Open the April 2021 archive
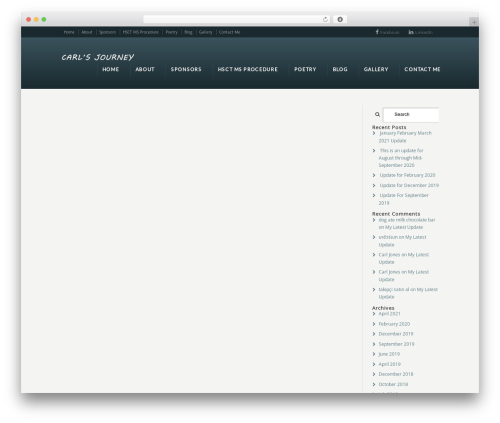This screenshot has height=423, width=500. (389, 314)
